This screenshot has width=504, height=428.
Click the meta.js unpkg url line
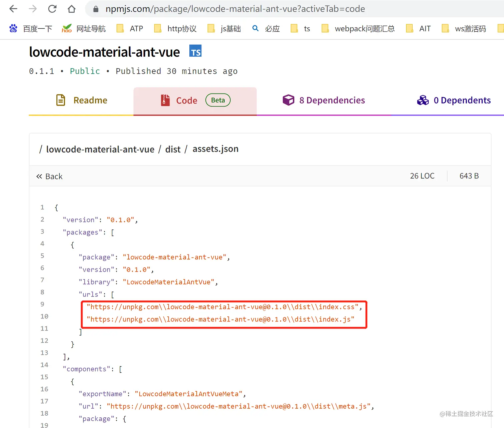point(226,406)
